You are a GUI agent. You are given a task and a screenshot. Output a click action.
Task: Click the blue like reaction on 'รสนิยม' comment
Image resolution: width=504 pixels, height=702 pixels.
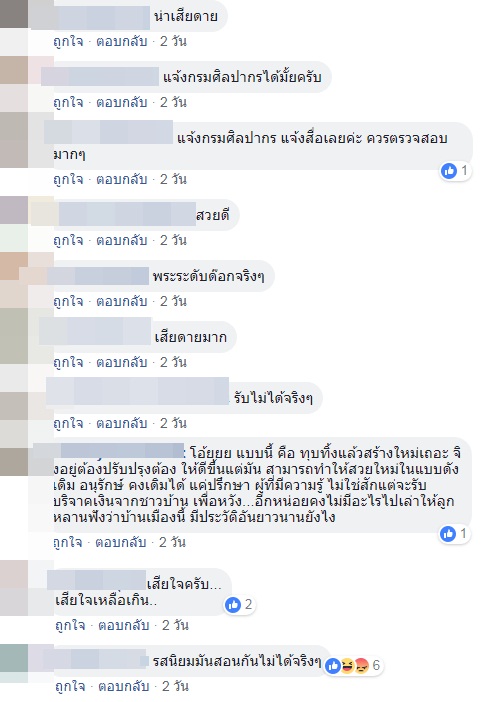tap(333, 666)
